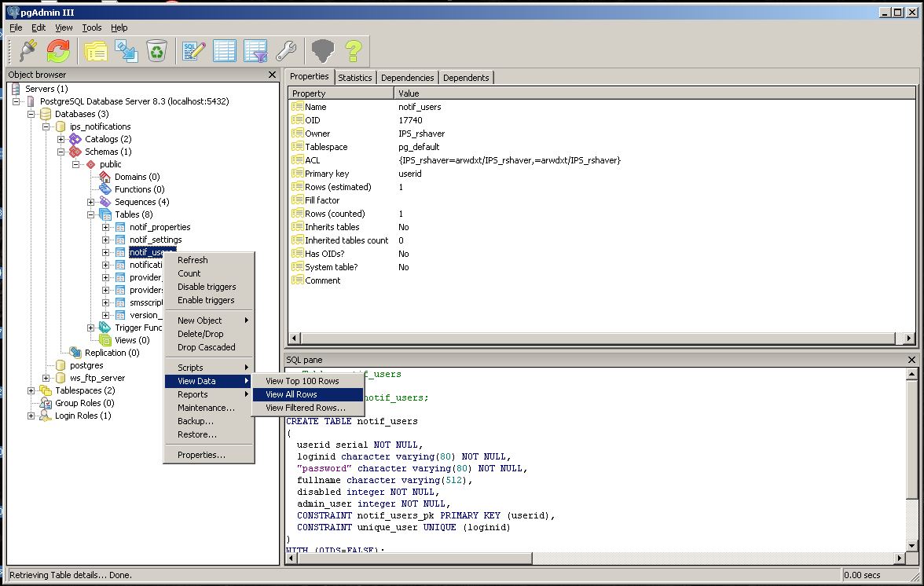Open the maintenance wrench toolbar icon
The image size is (924, 586).
pos(286,51)
